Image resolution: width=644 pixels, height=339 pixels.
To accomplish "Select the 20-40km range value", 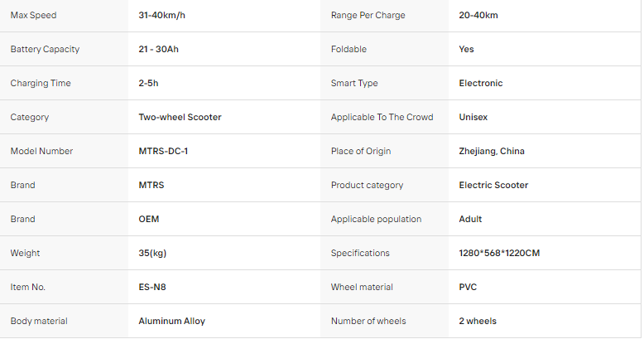I will pos(478,15).
